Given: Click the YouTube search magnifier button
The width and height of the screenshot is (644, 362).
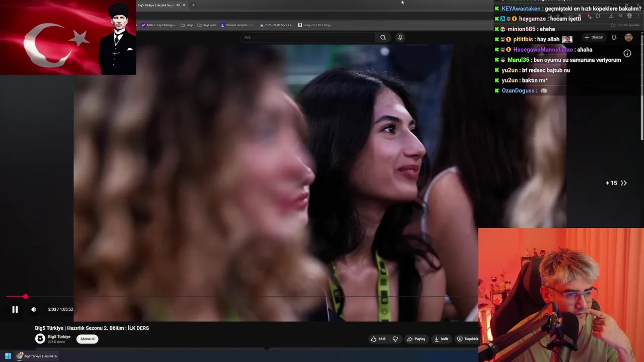Looking at the screenshot, I should pyautogui.click(x=383, y=37).
